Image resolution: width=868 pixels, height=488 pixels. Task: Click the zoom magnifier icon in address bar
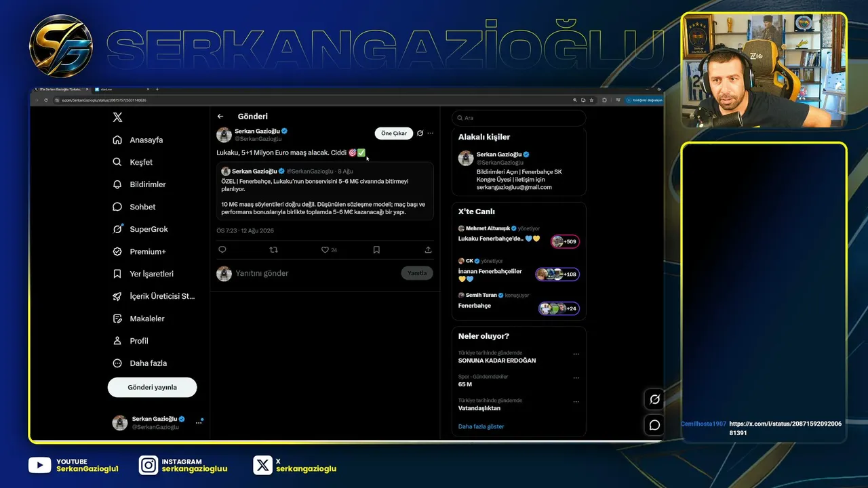pos(574,100)
